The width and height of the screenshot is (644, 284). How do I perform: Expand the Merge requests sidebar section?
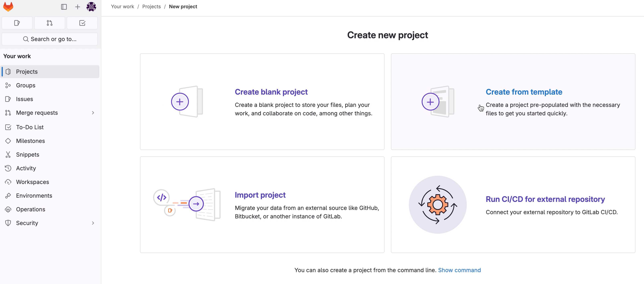coord(93,113)
